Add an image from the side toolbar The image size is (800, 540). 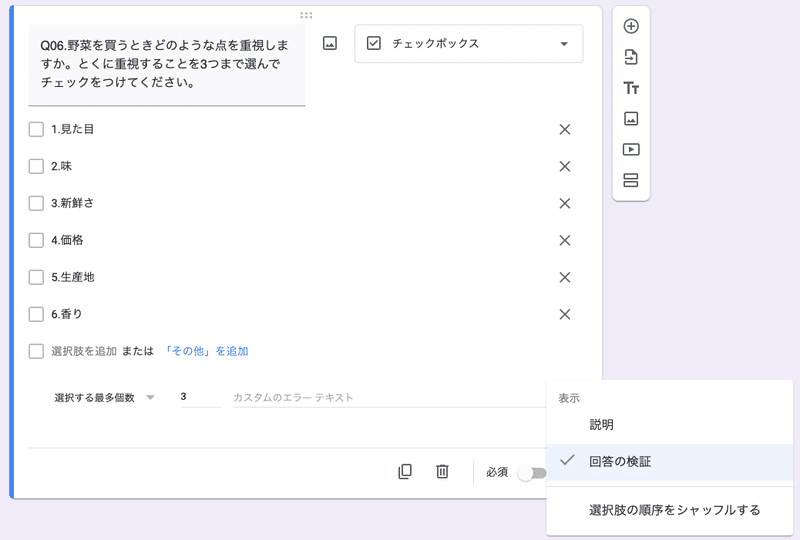coord(631,119)
